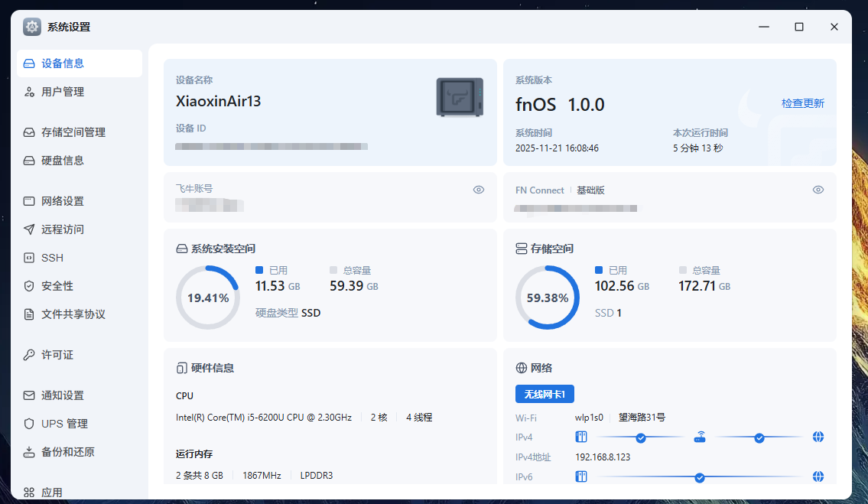
Task: Click IPv4 device-to-router check mark
Action: 640,438
